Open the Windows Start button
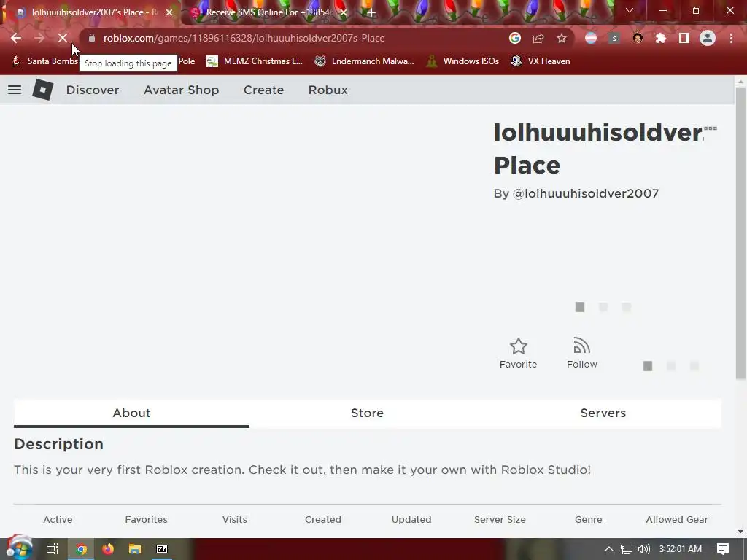 19,548
